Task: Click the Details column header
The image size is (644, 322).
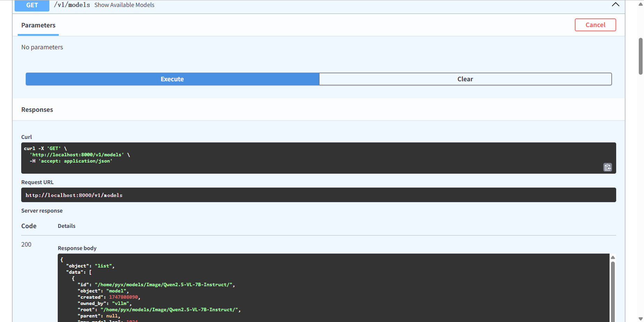Action: pos(66,226)
